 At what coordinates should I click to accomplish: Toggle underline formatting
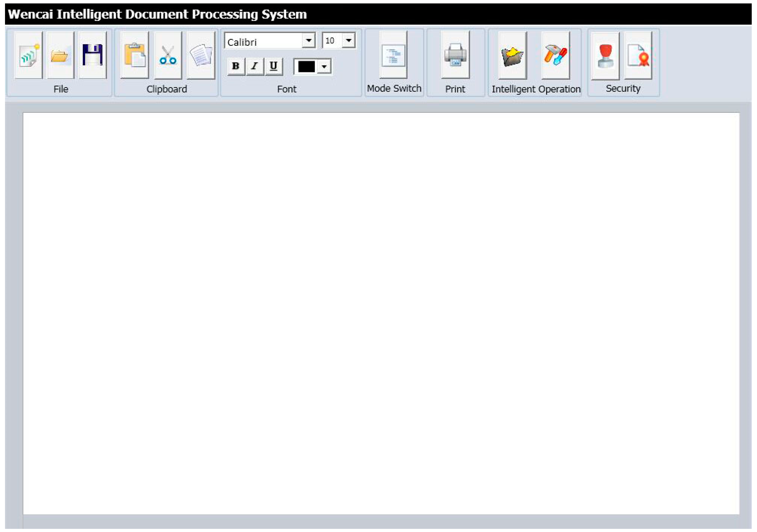pyautogui.click(x=273, y=66)
